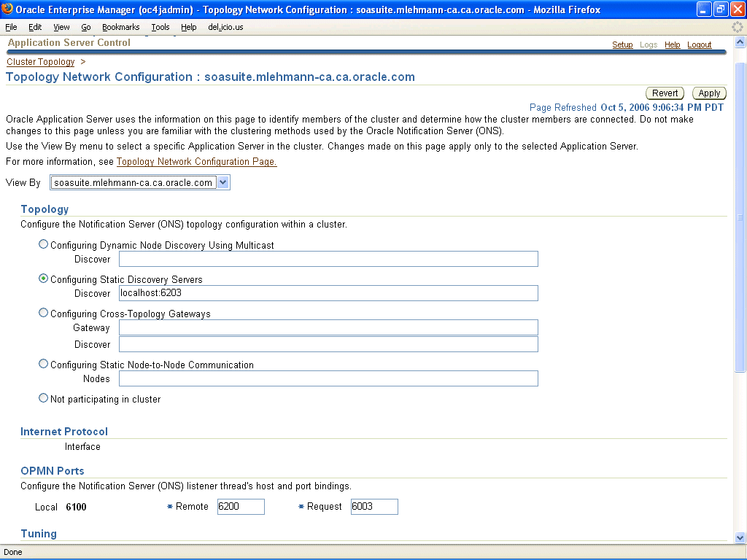The image size is (747, 560).
Task: Click the Tuning section heading
Action: click(39, 533)
